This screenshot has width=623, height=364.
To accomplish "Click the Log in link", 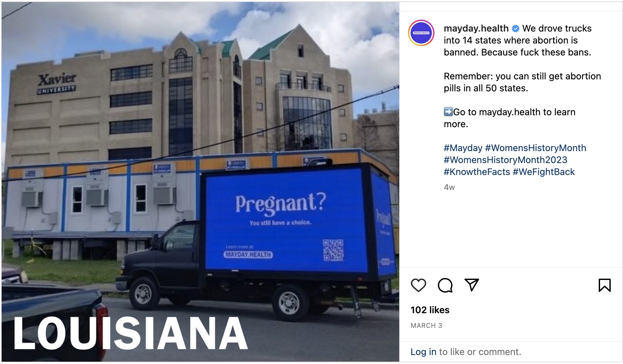I will click(423, 352).
